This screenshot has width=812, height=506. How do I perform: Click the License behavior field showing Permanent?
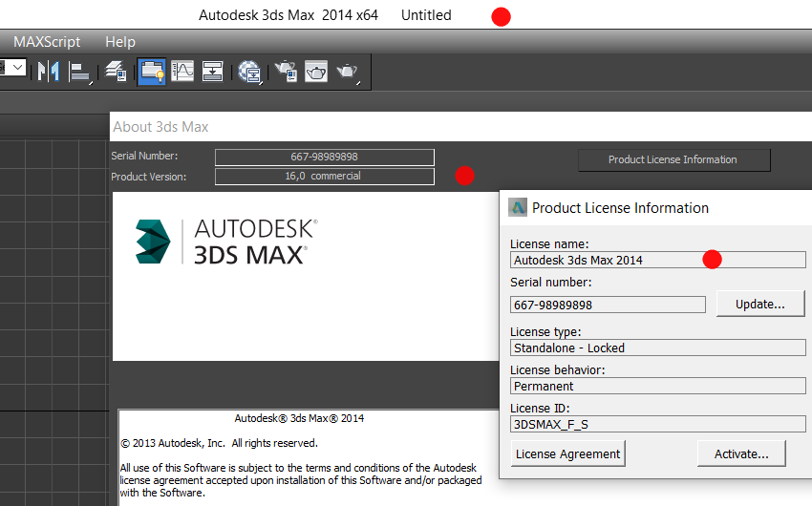(657, 386)
